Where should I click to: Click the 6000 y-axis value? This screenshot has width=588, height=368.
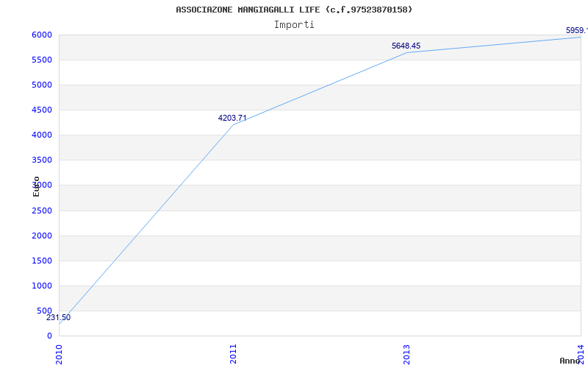point(42,35)
